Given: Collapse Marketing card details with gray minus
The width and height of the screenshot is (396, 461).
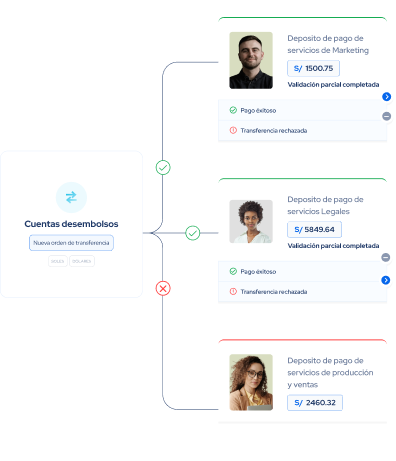Looking at the screenshot, I should click(387, 116).
